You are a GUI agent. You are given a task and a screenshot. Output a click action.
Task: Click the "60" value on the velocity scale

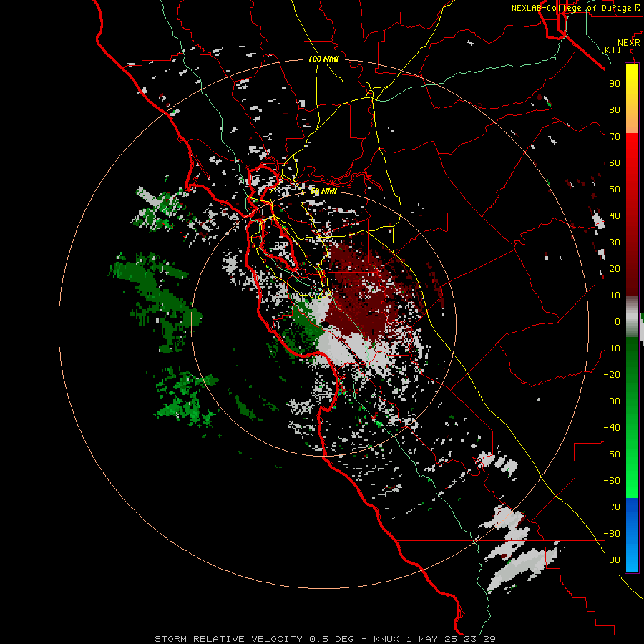[x=615, y=163]
